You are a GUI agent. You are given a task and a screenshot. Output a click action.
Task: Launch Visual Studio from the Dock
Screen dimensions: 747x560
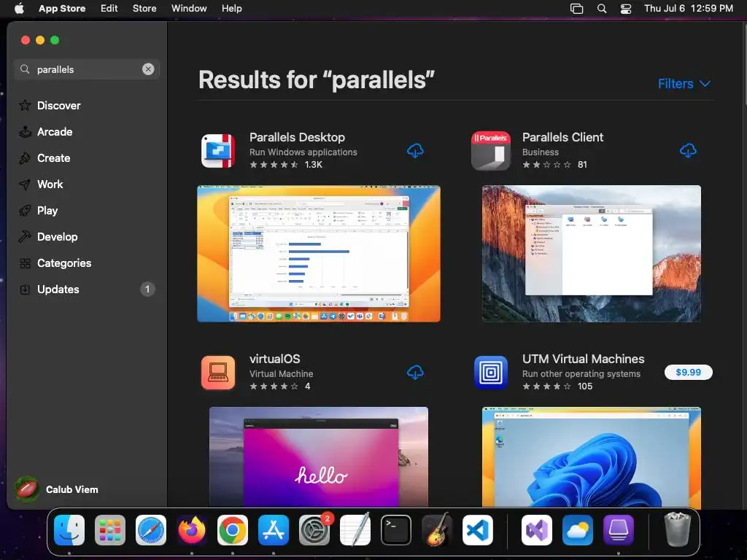tap(537, 530)
